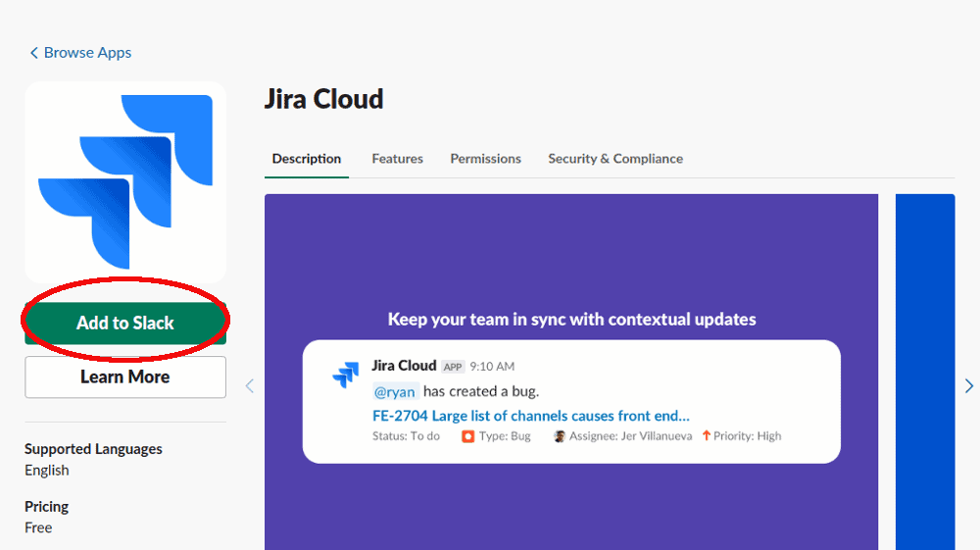Screen dimensions: 980x550
Task: Click the English language value
Action: pos(47,471)
